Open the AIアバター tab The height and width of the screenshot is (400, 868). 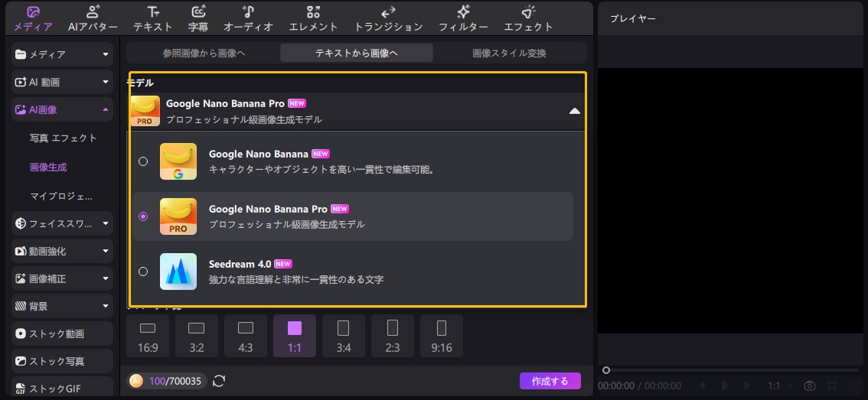click(93, 19)
